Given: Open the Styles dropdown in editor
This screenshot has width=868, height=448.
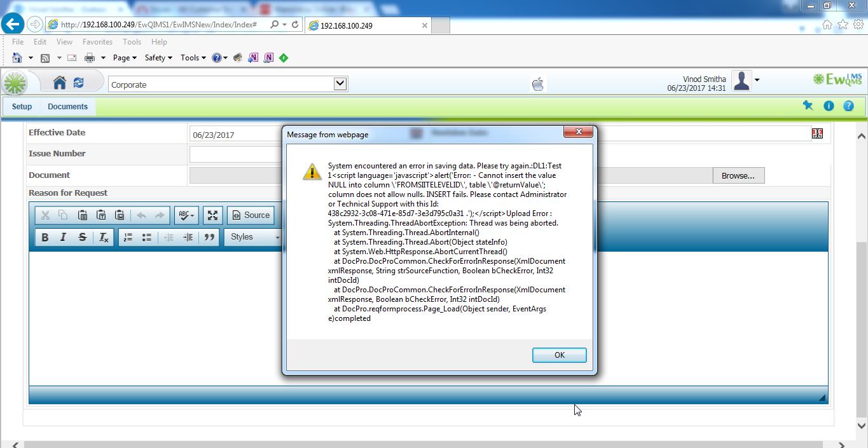Looking at the screenshot, I should pyautogui.click(x=253, y=237).
